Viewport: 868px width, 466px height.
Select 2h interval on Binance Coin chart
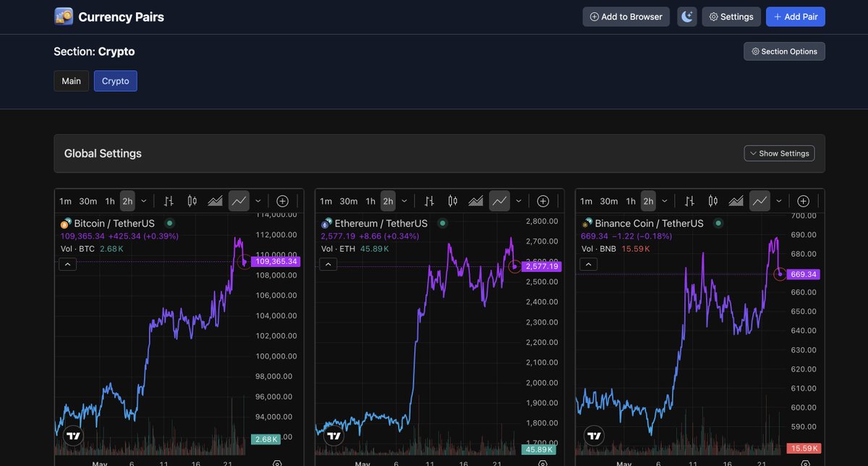pos(648,201)
